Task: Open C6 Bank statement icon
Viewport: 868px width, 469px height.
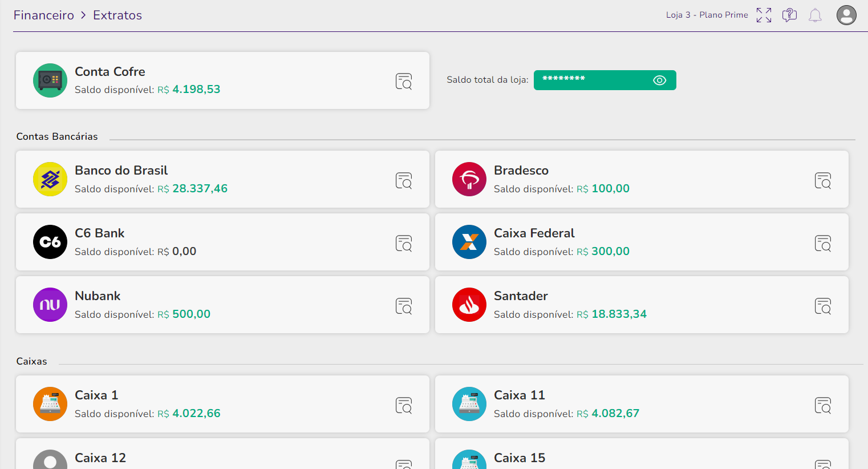Action: tap(404, 244)
